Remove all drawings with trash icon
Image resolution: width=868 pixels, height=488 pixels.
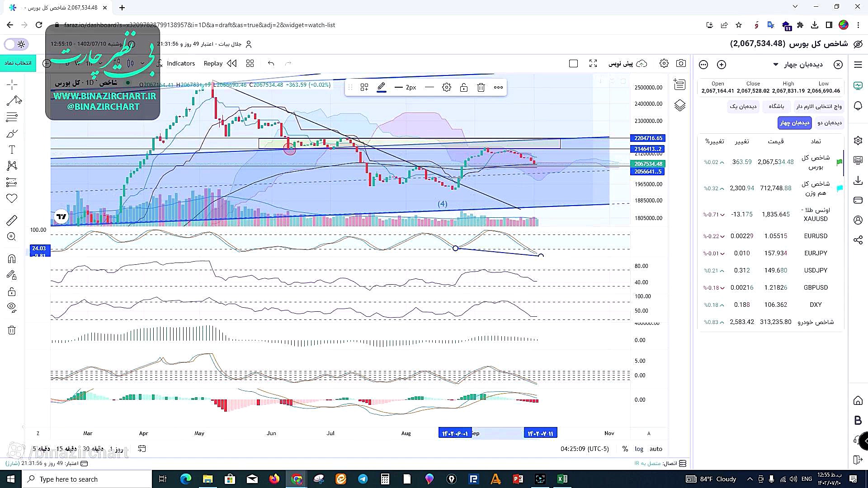coord(12,330)
